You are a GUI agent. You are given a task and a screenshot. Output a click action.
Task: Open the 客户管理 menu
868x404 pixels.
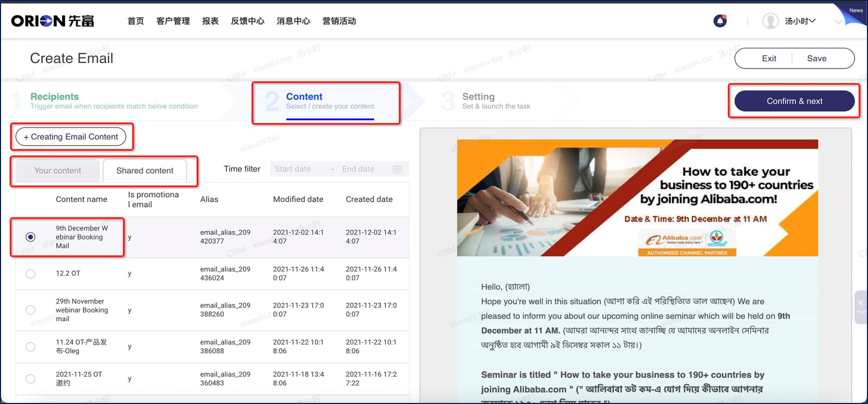point(173,21)
